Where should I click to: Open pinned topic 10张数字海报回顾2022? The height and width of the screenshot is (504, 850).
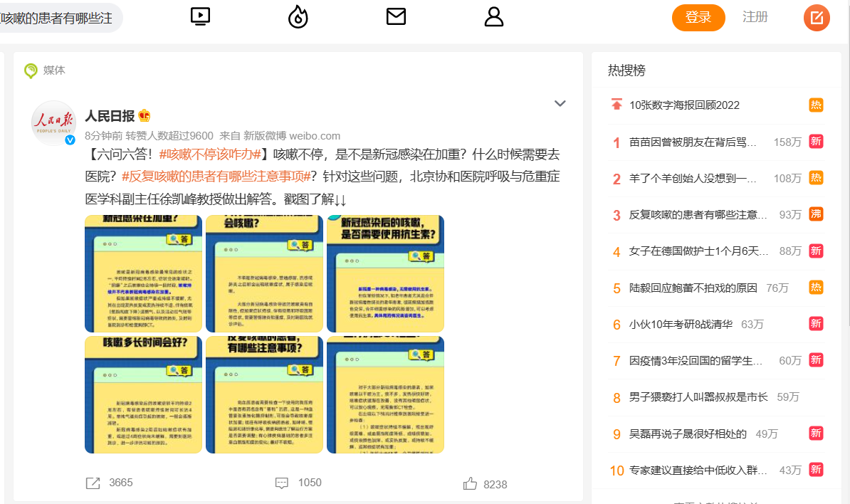coord(684,105)
